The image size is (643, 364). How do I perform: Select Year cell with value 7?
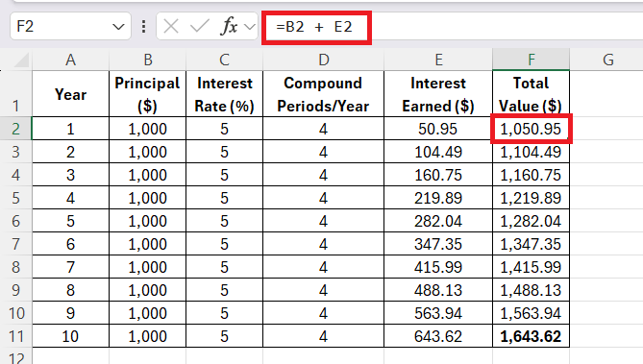point(70,267)
